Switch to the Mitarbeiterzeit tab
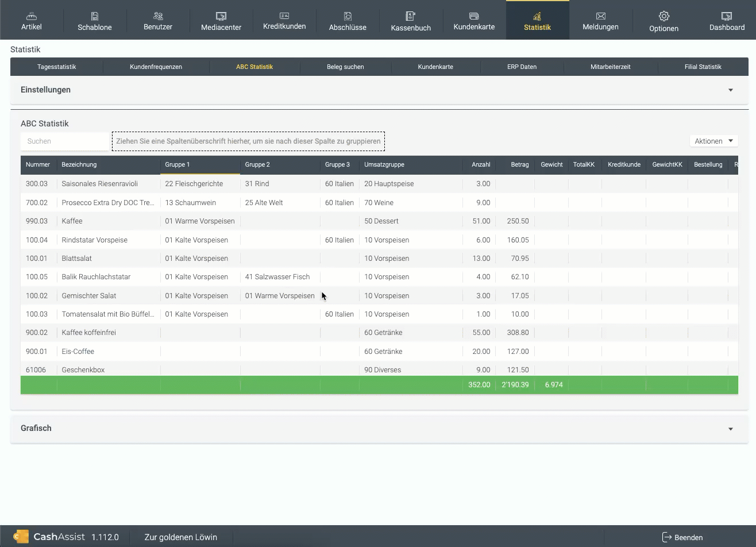 click(610, 67)
